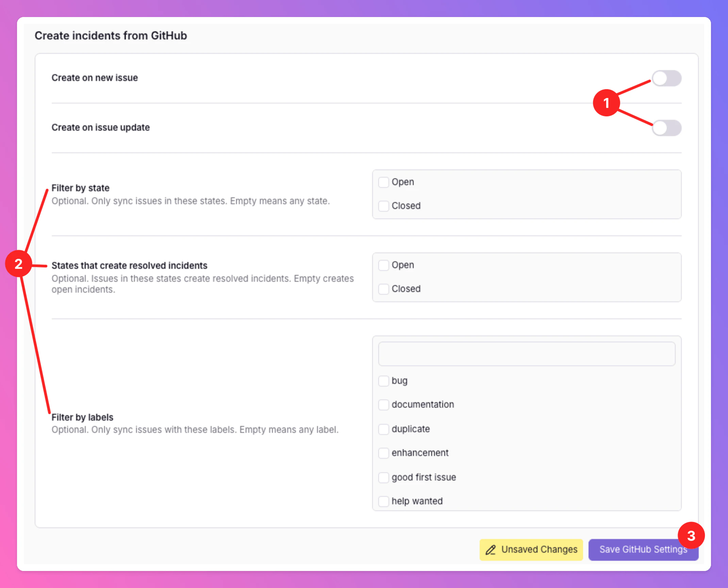
Task: Select the good first issue checkbox
Action: pos(383,477)
